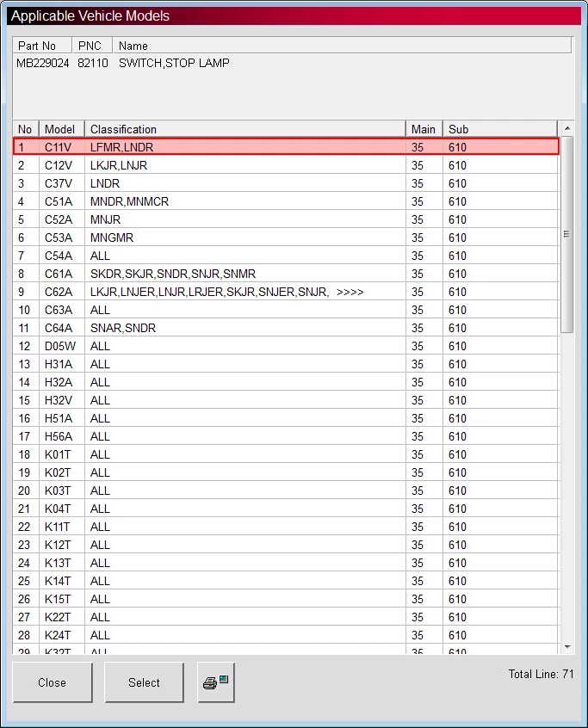Click the scrollbar up arrow
This screenshot has width=588, height=728.
[x=567, y=128]
